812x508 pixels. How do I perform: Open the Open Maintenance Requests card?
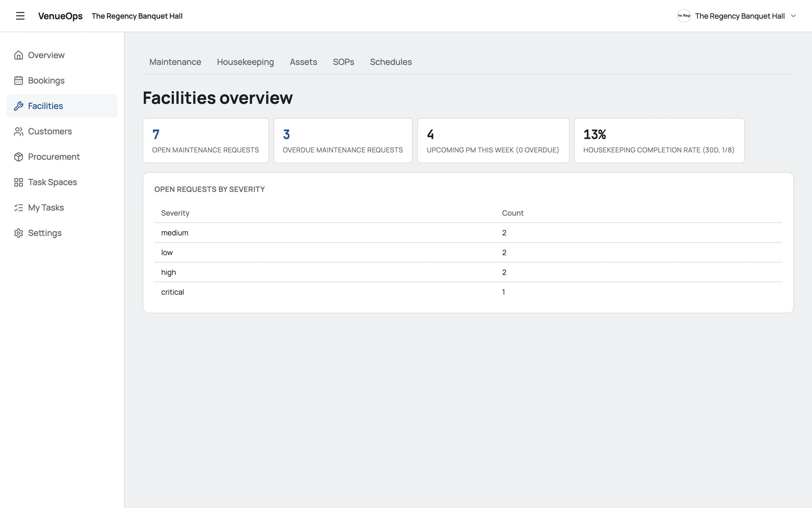pyautogui.click(x=206, y=141)
